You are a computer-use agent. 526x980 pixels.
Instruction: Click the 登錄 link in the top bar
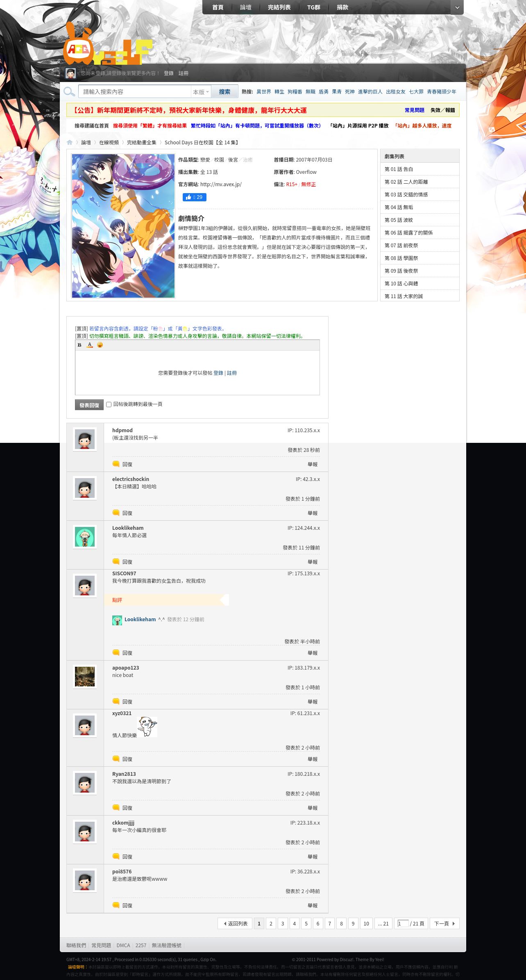coord(169,73)
